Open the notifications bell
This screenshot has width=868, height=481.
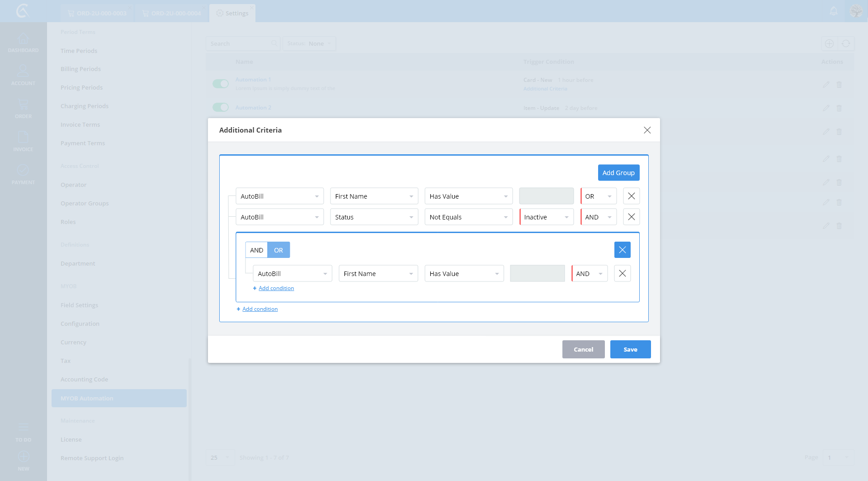click(x=834, y=11)
